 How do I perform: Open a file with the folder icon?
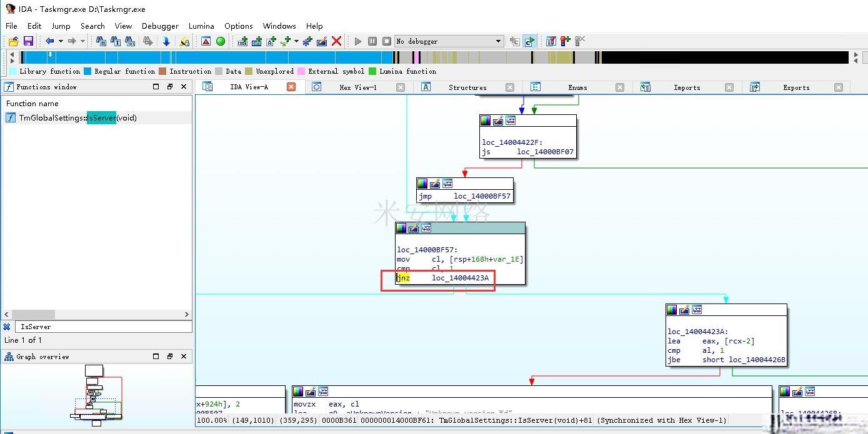coord(13,41)
